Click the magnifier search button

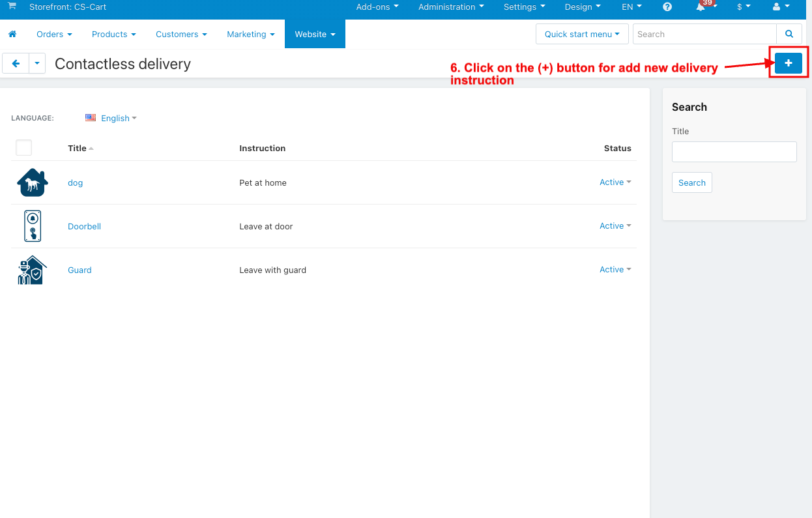click(789, 34)
